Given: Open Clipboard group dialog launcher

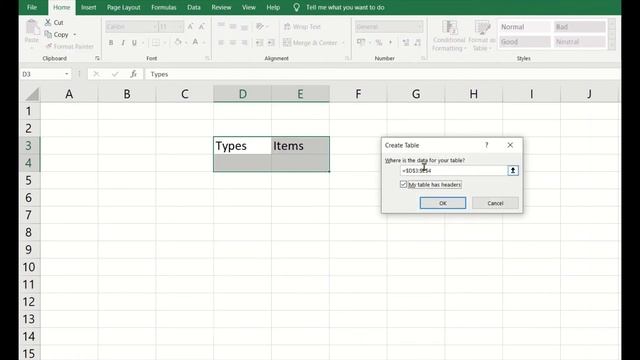Looking at the screenshot, I should [97, 58].
